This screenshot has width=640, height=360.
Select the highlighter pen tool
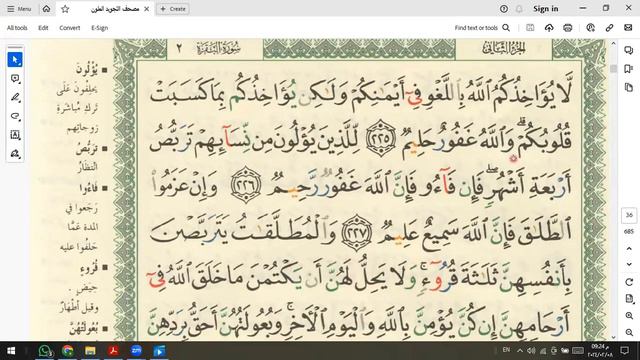(x=15, y=97)
